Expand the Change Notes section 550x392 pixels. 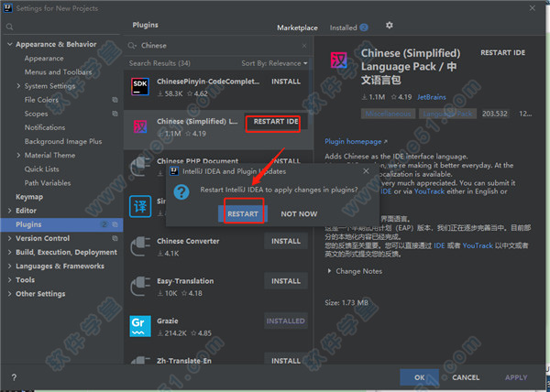coord(356,271)
